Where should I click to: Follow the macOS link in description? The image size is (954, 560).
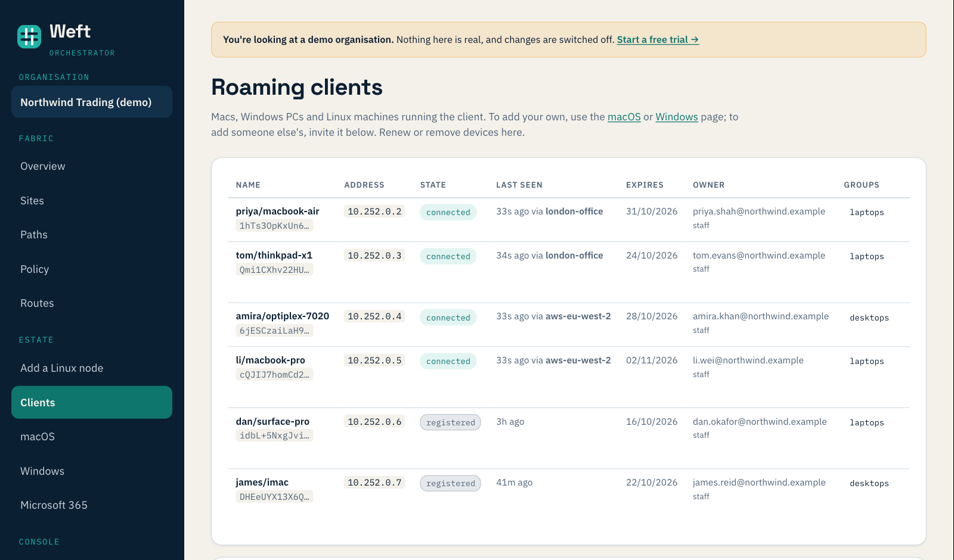click(624, 117)
